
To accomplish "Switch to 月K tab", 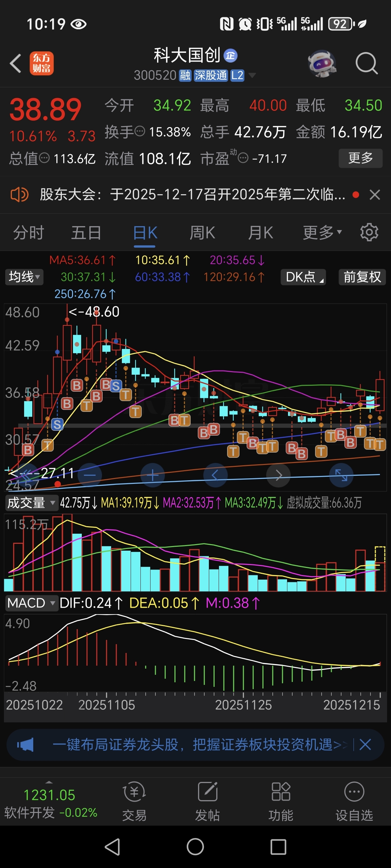I will 261,233.
